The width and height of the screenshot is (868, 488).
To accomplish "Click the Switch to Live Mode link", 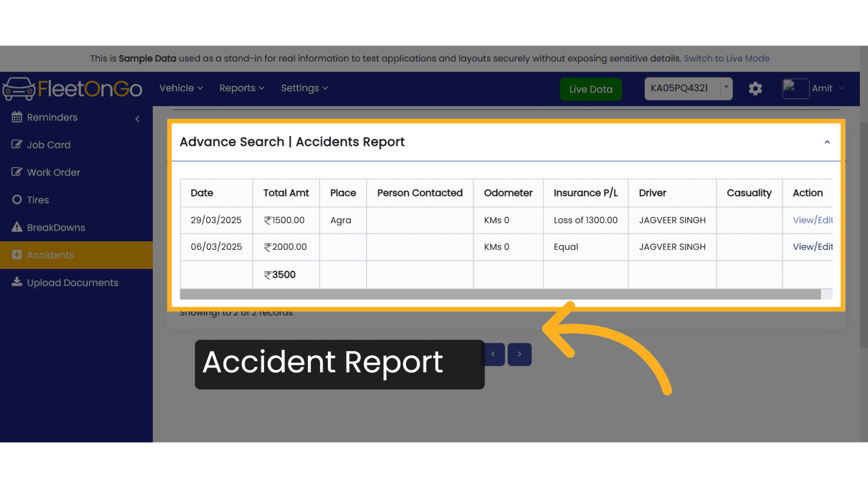I will pos(726,59).
